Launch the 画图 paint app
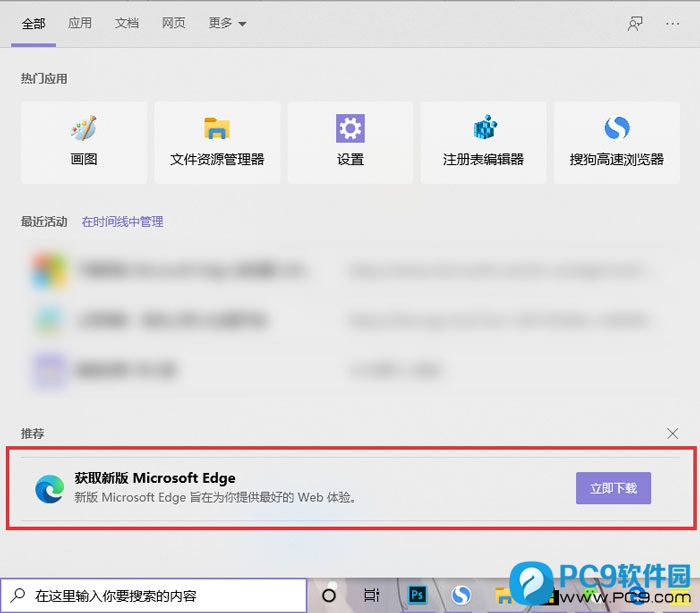Image resolution: width=700 pixels, height=613 pixels. [84, 142]
